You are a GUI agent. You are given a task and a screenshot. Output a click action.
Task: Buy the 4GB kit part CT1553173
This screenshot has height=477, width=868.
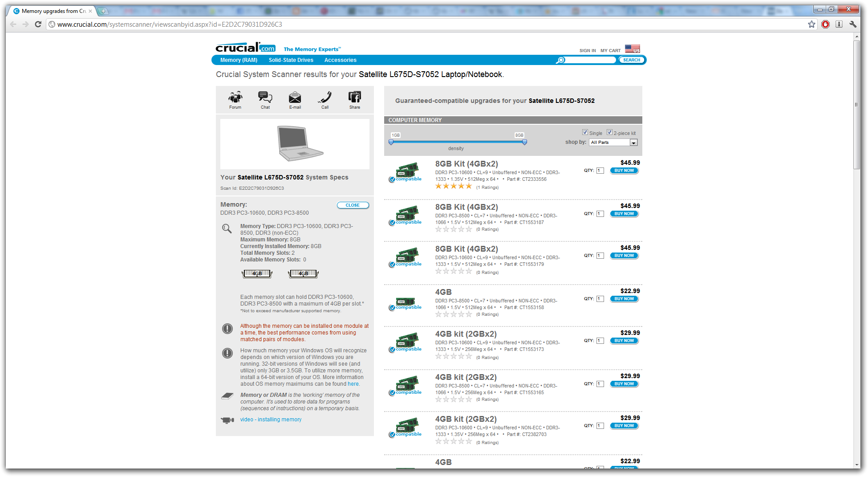(x=624, y=341)
